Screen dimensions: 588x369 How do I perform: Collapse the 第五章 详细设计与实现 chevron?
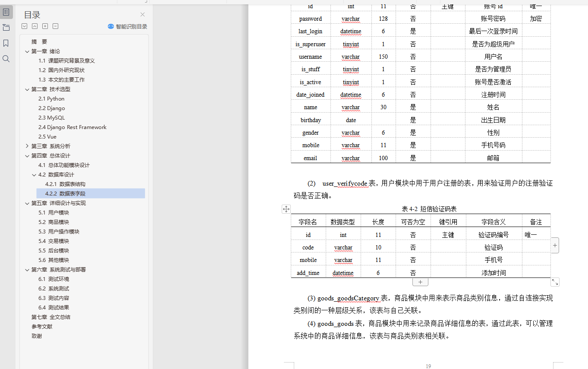(x=27, y=203)
